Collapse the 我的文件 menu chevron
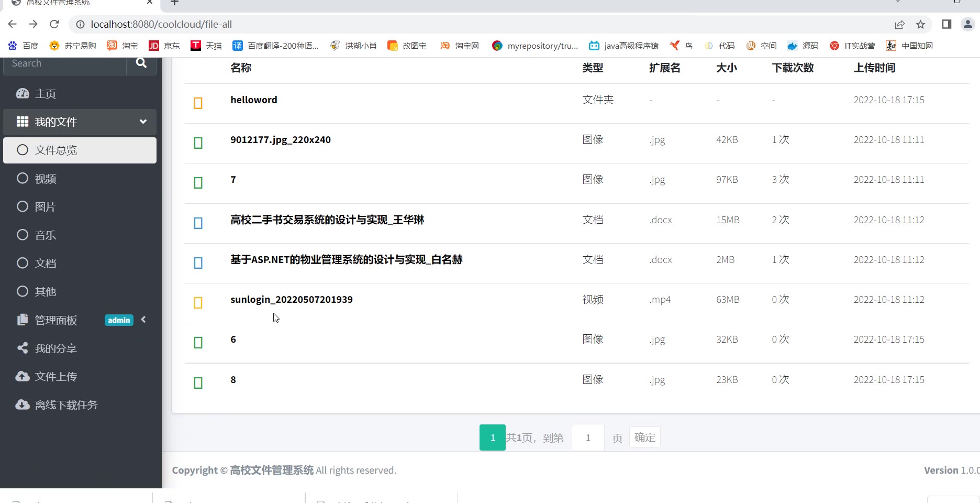The image size is (980, 503). pos(143,122)
